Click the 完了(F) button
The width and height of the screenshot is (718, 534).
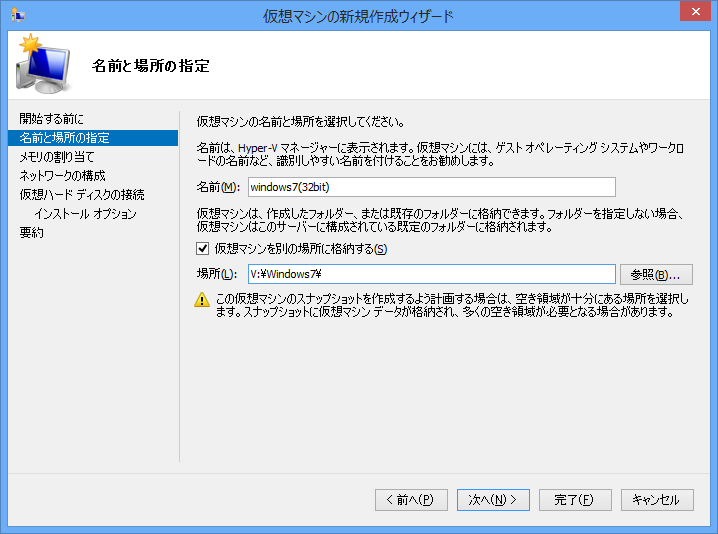tap(575, 500)
